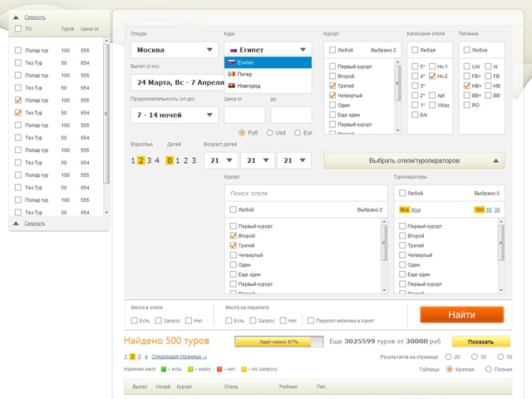Image resolution: width=532 pixels, height=399 pixels.
Task: Collapse the Выбрать отели/туроператоров section
Action: coord(414,160)
